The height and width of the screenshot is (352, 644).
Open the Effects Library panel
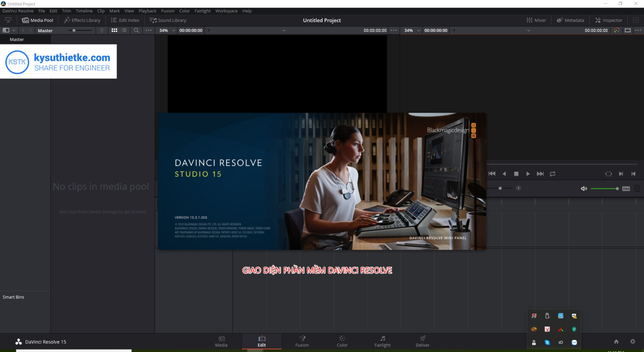click(82, 20)
